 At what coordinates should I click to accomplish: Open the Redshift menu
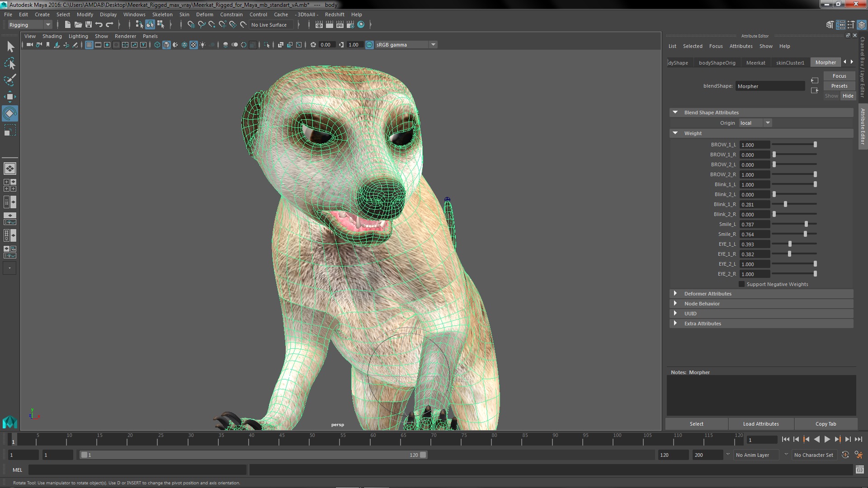335,14
